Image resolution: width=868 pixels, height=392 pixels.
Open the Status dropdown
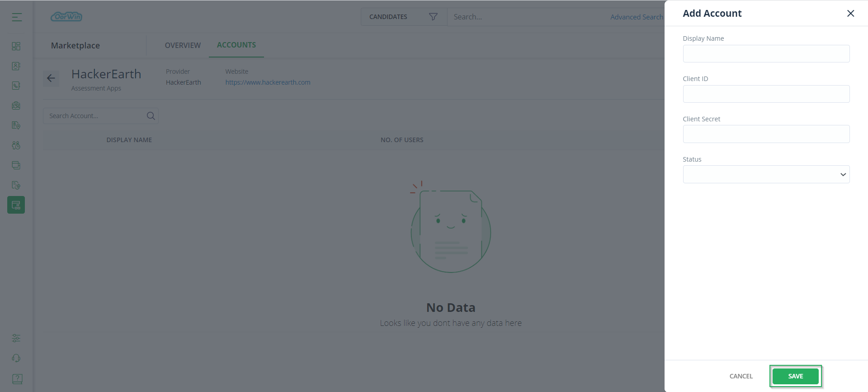(766, 174)
